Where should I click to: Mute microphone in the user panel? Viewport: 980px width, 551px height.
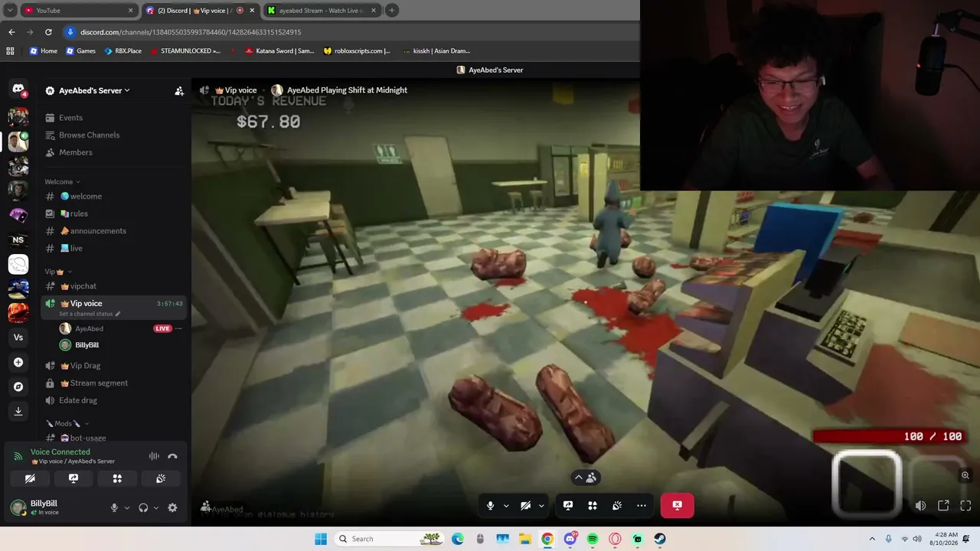pos(114,507)
